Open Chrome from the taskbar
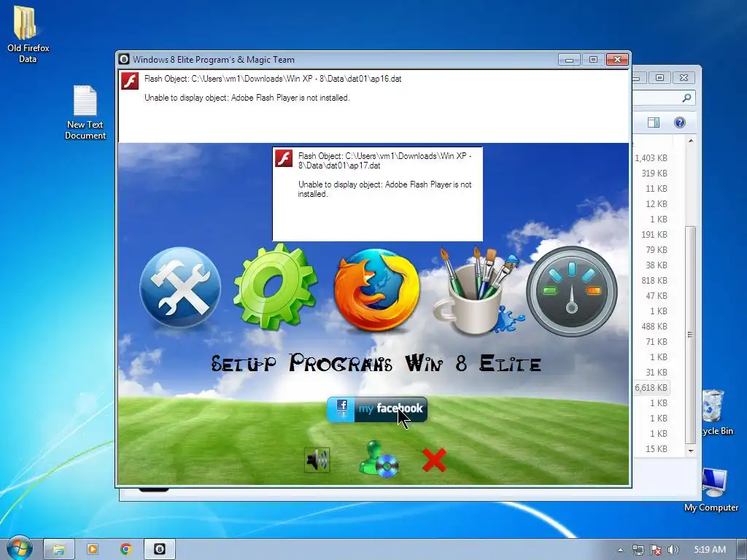The height and width of the screenshot is (560, 747). click(125, 549)
